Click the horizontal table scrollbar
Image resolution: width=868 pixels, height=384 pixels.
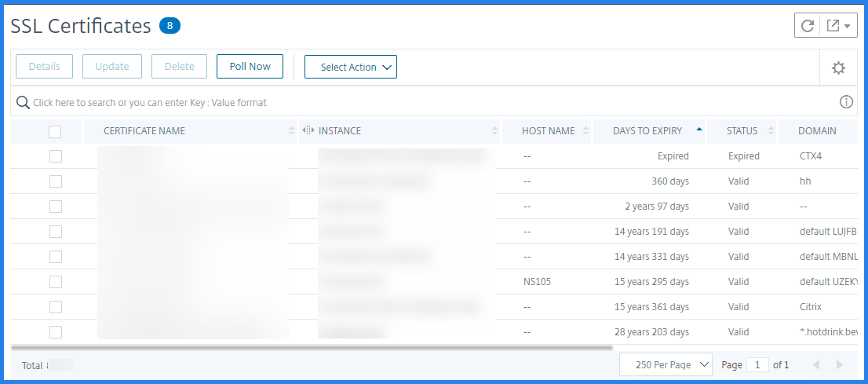pos(312,348)
